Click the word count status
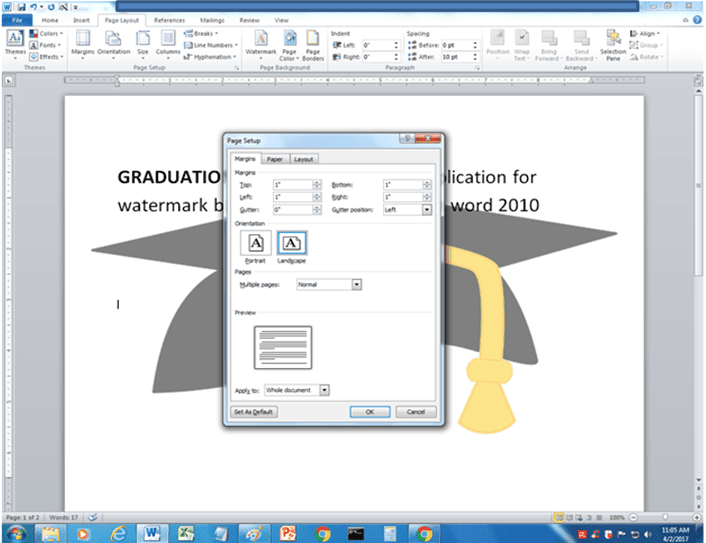 tap(63, 517)
